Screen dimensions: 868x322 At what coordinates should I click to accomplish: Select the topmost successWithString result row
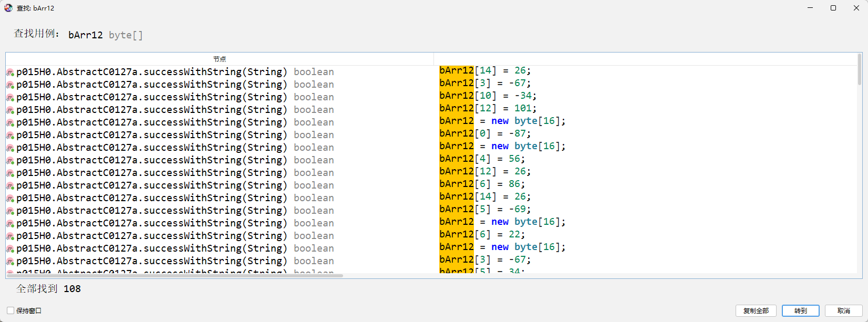point(151,72)
